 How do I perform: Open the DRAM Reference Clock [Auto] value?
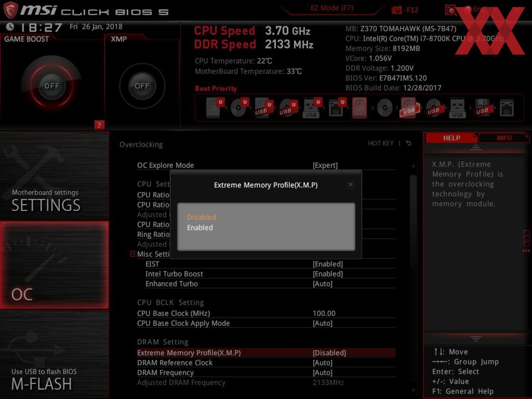point(323,363)
